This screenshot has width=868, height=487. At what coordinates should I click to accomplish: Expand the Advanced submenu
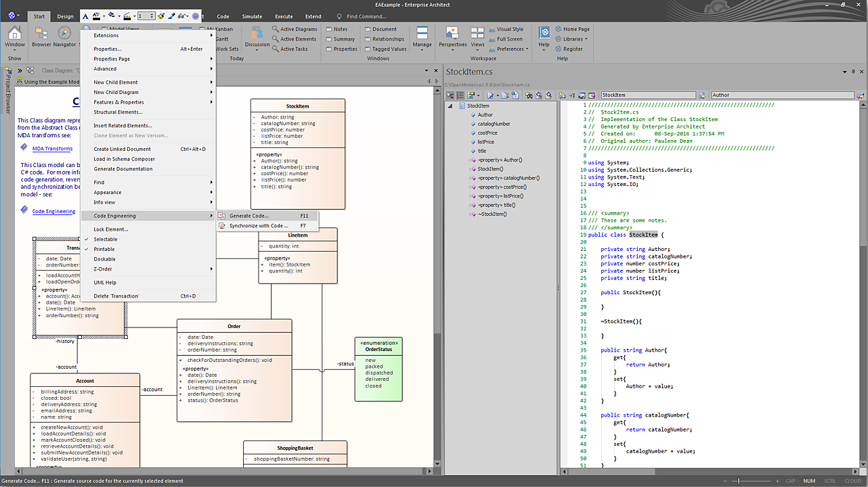(148, 69)
